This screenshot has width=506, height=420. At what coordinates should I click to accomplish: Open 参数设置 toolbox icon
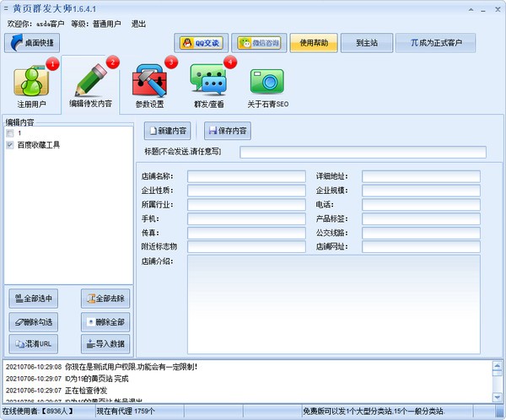(x=149, y=86)
